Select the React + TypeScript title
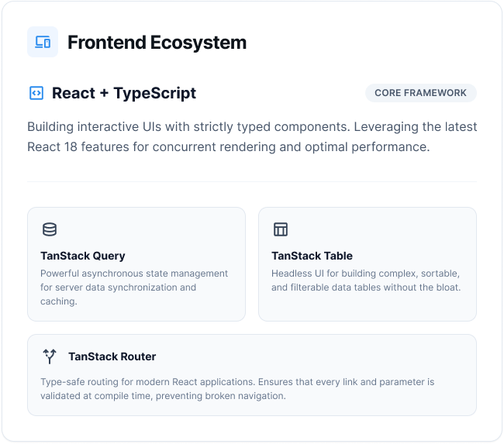504x444 pixels. coord(124,93)
